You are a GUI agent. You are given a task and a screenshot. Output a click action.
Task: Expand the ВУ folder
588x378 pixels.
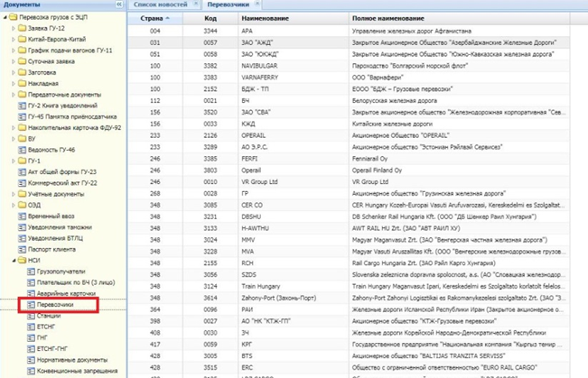(14, 139)
